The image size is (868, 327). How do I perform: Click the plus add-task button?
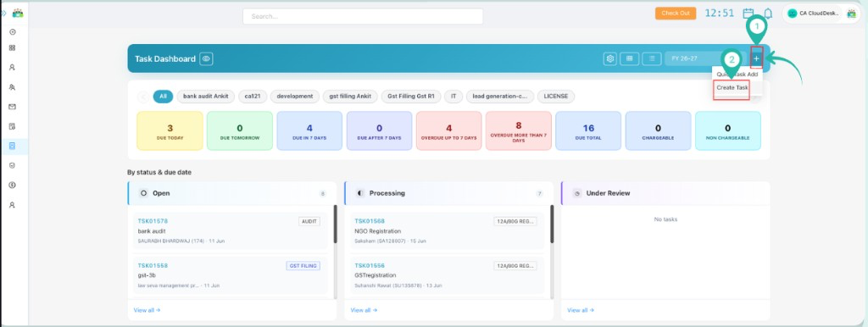pos(756,58)
